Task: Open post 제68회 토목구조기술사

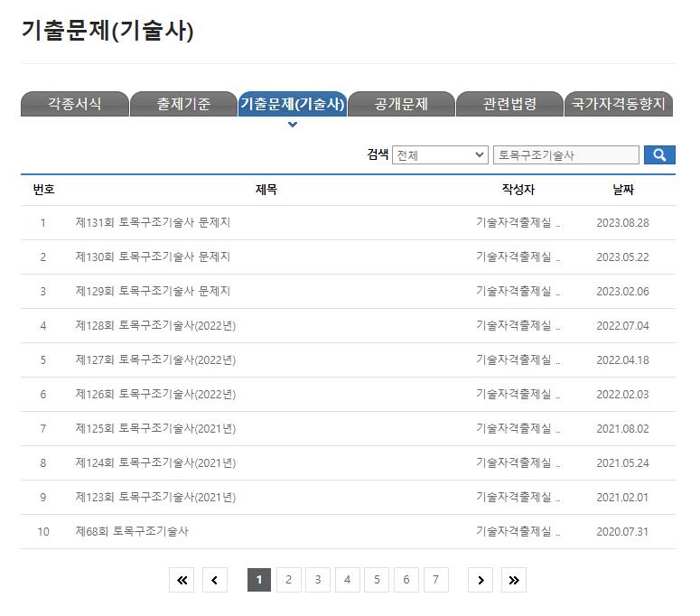Action: (132, 531)
